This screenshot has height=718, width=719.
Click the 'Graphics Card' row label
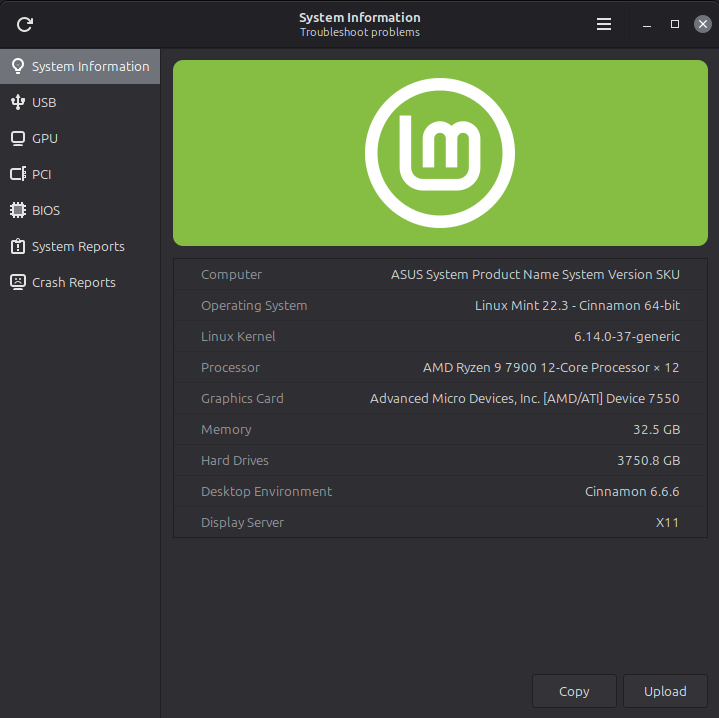point(242,398)
